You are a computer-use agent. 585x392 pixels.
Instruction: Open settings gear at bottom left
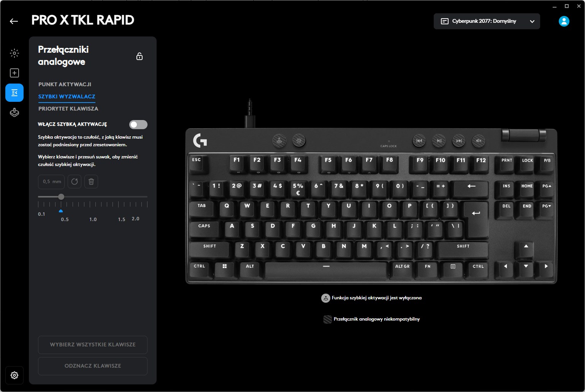click(14, 375)
